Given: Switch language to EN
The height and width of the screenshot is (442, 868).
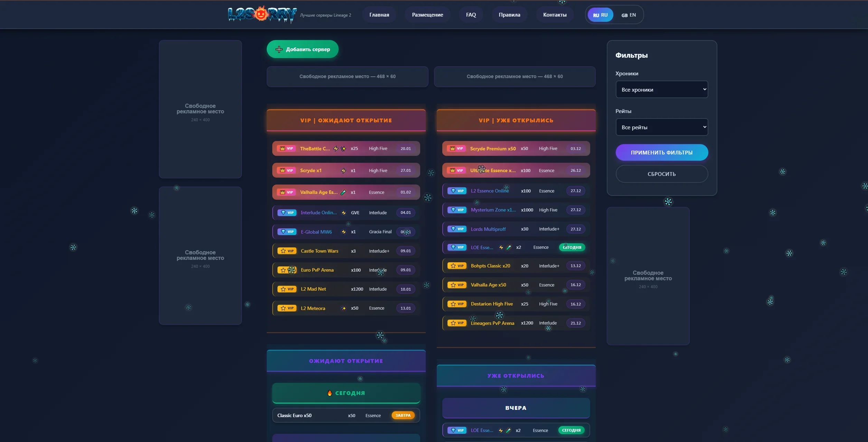Looking at the screenshot, I should pyautogui.click(x=629, y=15).
